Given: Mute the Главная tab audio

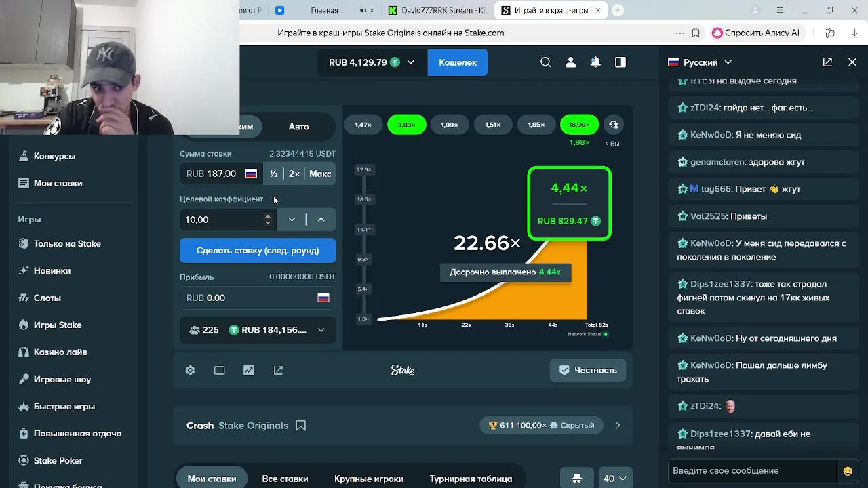Looking at the screenshot, I should click(x=363, y=10).
